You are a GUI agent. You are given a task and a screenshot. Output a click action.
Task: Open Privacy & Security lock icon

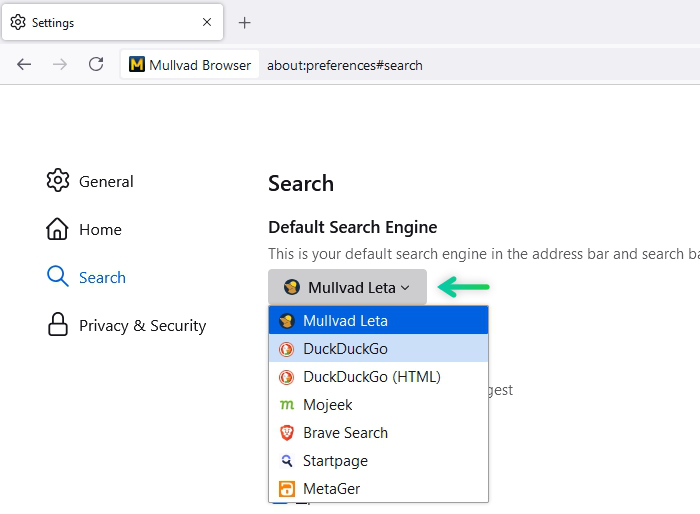[58, 324]
